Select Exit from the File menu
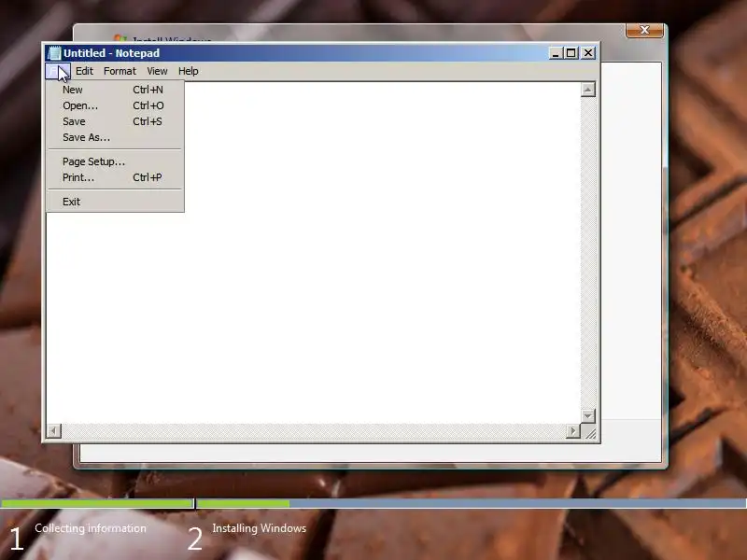 click(x=114, y=202)
